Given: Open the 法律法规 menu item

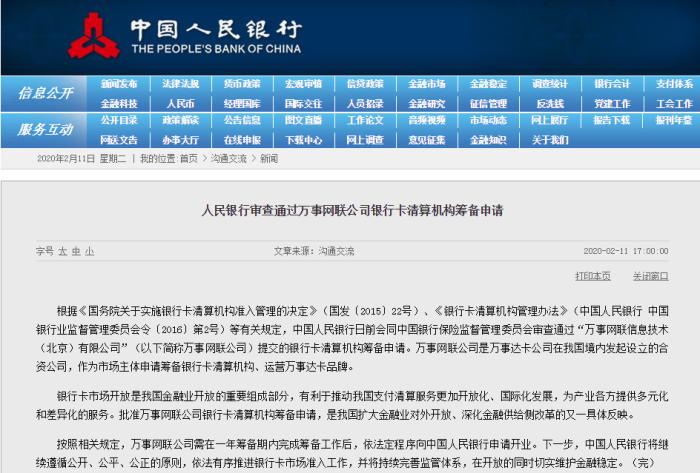Looking at the screenshot, I should pos(180,84).
